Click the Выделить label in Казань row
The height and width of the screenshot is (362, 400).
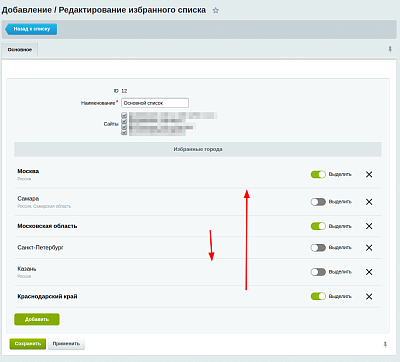[x=340, y=272]
